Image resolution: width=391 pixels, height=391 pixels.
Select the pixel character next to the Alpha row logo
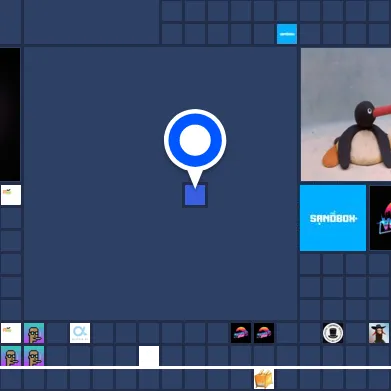34,333
